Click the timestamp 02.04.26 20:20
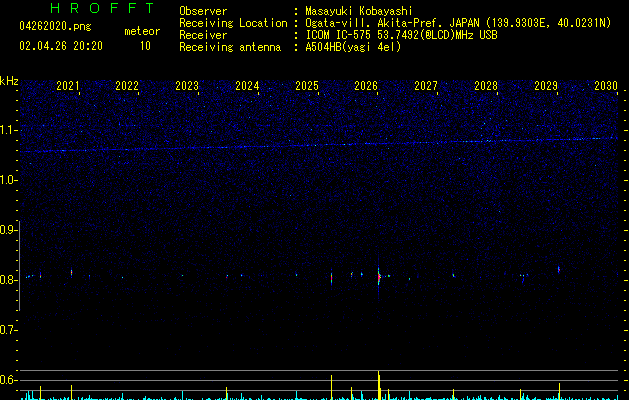Viewport: 629px width, 400px height. pyautogui.click(x=61, y=46)
